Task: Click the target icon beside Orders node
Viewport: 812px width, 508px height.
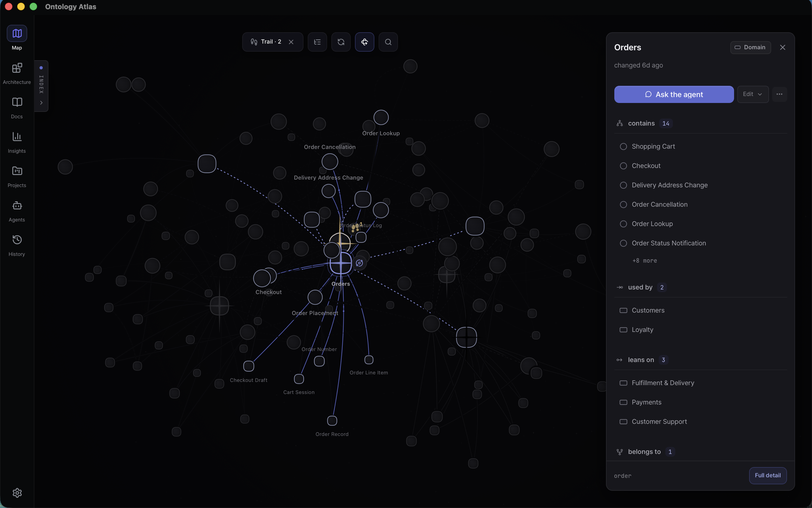Action: click(x=359, y=263)
